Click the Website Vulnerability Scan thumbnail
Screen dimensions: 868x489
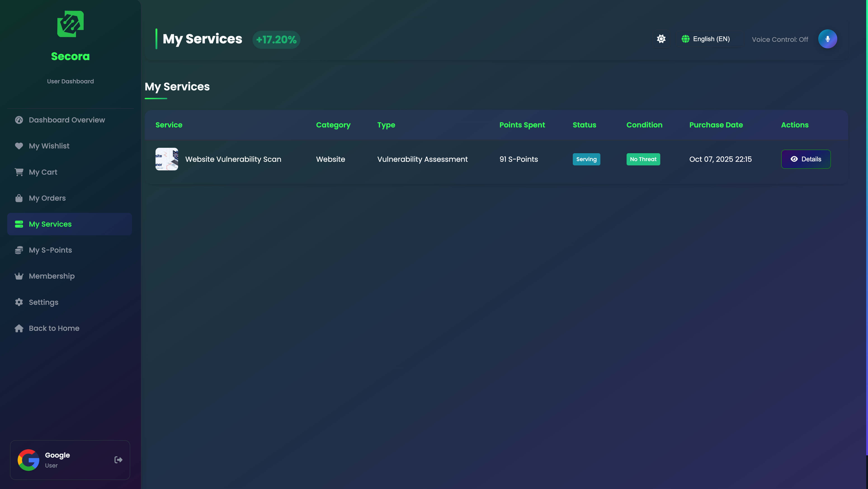(166, 159)
